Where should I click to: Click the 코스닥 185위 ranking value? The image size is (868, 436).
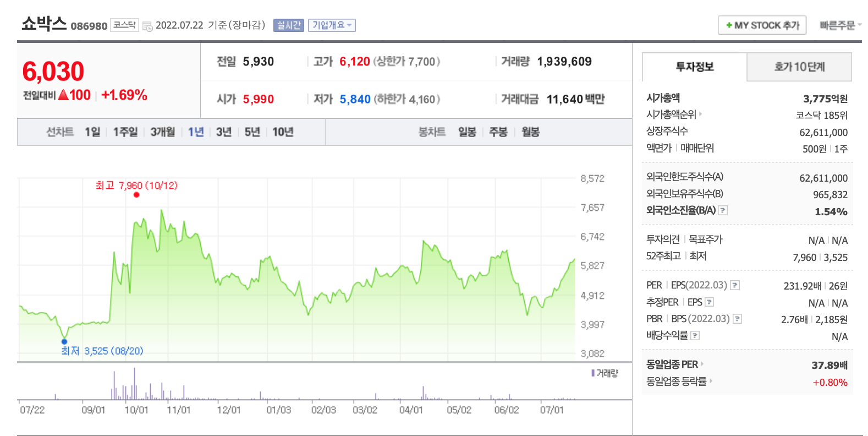822,116
